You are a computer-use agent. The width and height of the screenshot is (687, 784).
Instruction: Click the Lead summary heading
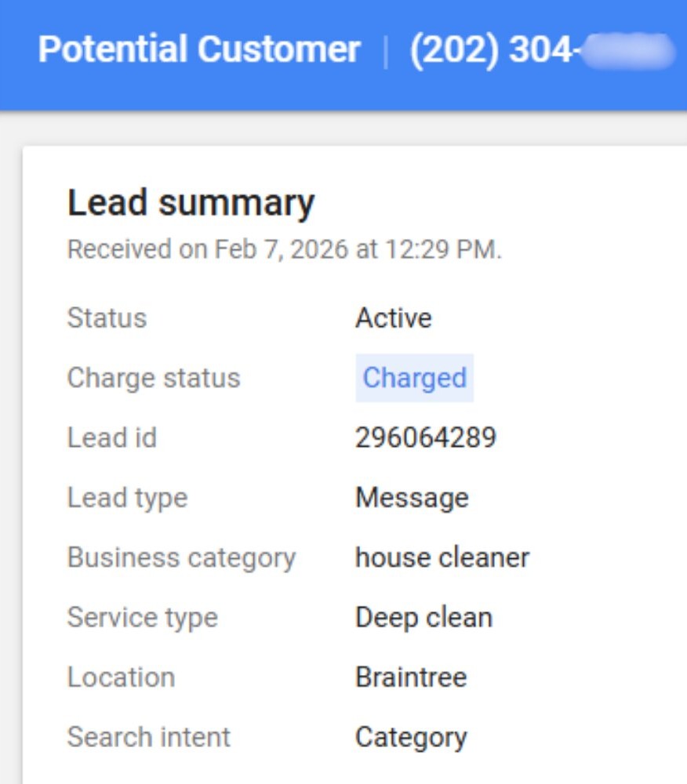tap(191, 203)
